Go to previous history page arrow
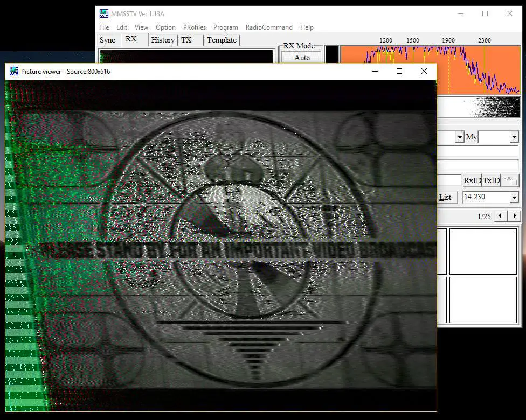This screenshot has height=420, width=526. pyautogui.click(x=500, y=216)
